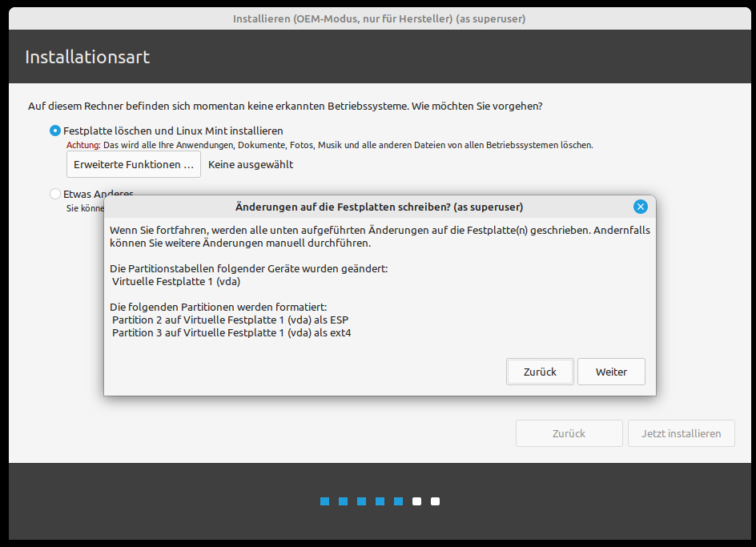Click the fourth blue progress dot
The width and height of the screenshot is (756, 547).
pyautogui.click(x=380, y=501)
